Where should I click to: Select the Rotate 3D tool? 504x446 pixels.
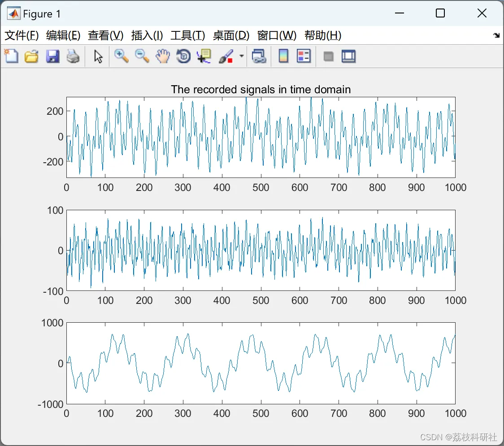point(183,56)
